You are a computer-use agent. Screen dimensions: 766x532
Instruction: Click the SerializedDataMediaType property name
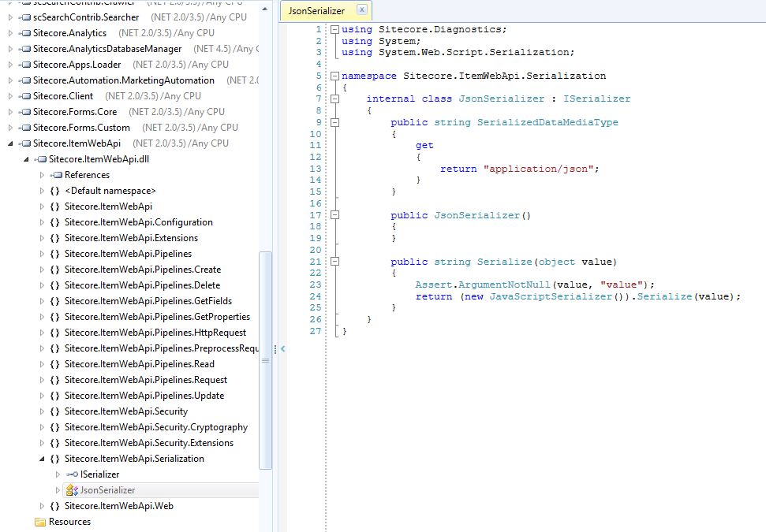(547, 122)
